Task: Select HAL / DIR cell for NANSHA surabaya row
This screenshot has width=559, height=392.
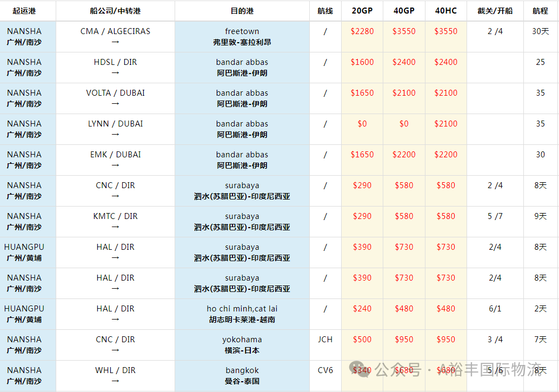Action: tap(115, 283)
